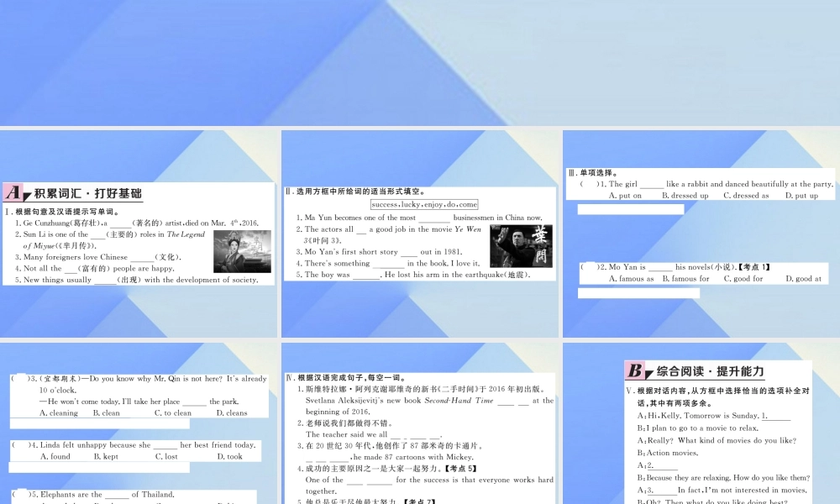Select the Ye Wen movie poster image

coord(522,245)
